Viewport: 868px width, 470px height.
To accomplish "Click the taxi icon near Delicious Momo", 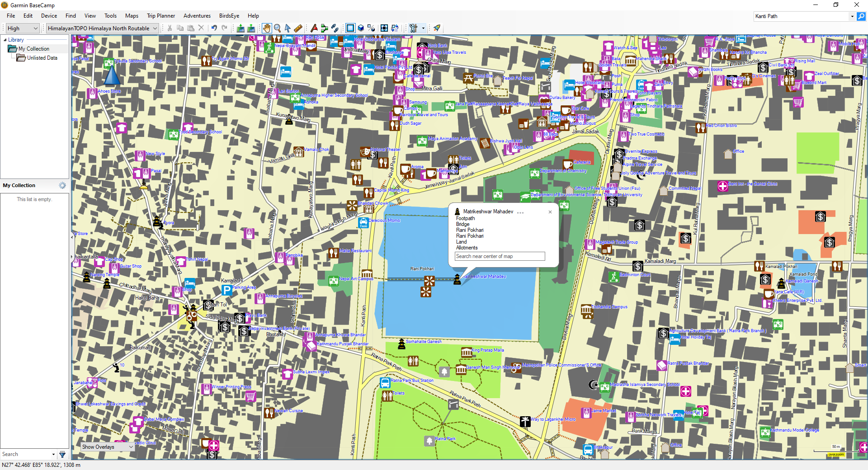I will tap(363, 223).
